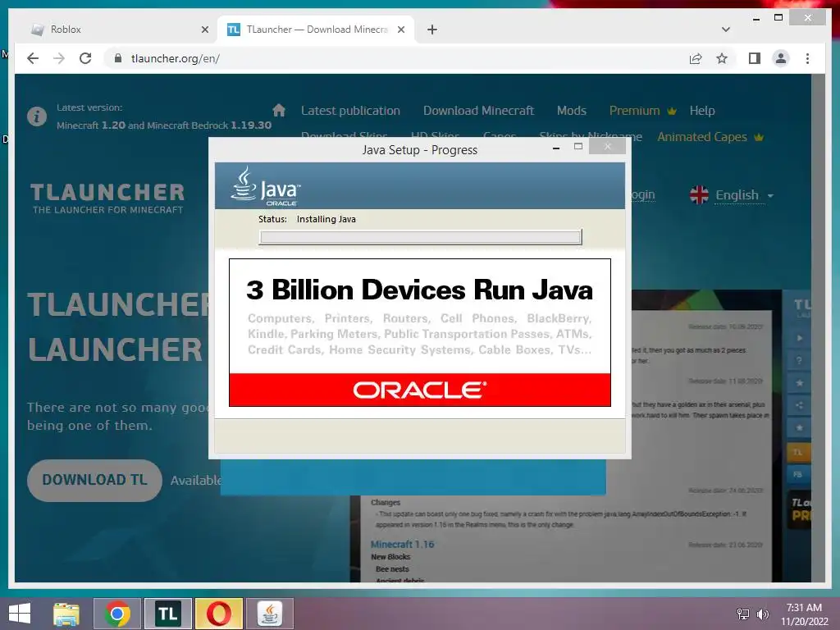Click the play arrow sidebar icon
The image size is (840, 630).
(x=799, y=338)
